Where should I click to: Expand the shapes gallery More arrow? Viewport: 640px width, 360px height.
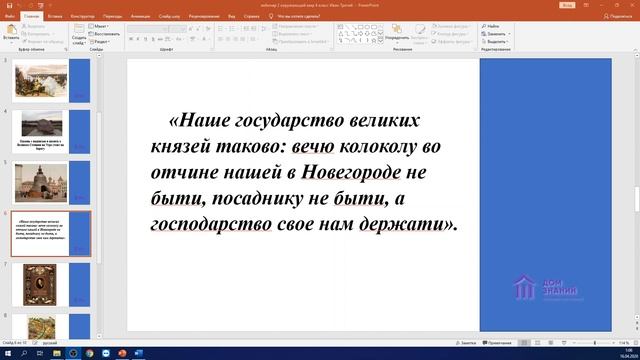coord(380,41)
